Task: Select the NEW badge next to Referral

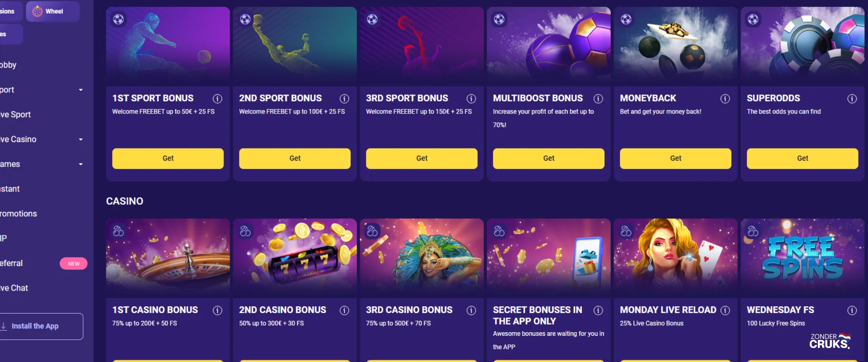Action: [x=73, y=263]
